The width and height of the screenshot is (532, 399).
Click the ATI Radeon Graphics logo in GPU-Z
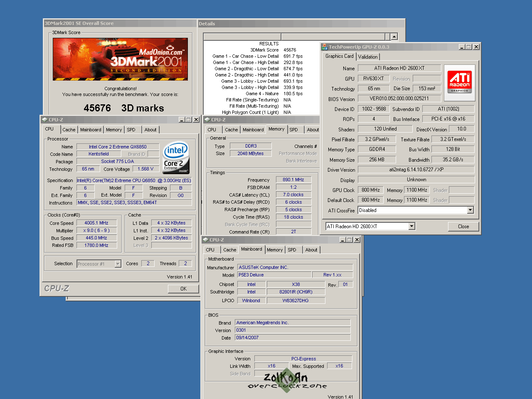460,82
